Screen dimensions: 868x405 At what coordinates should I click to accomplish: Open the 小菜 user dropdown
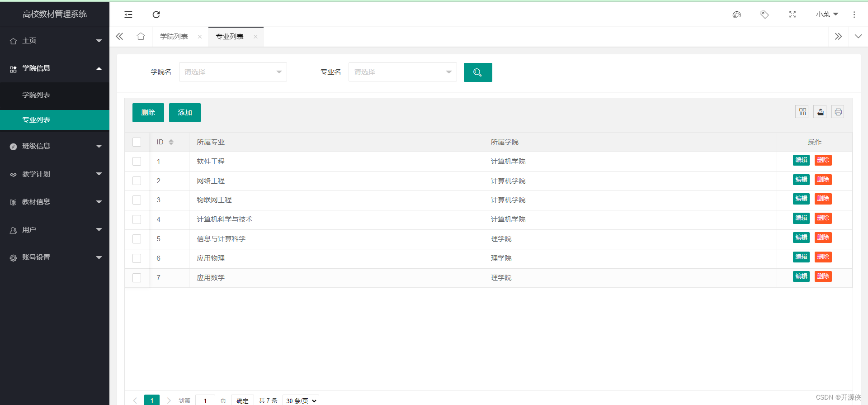[827, 14]
